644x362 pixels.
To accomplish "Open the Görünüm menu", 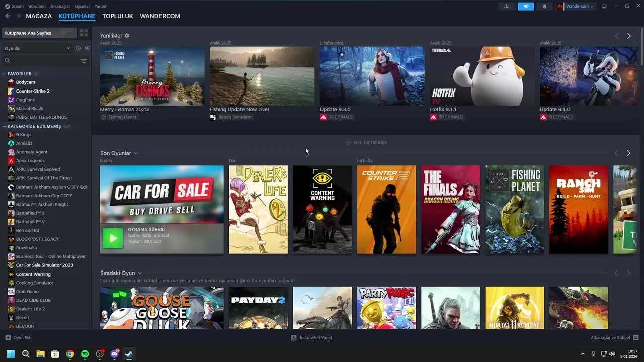I will 37,6.
